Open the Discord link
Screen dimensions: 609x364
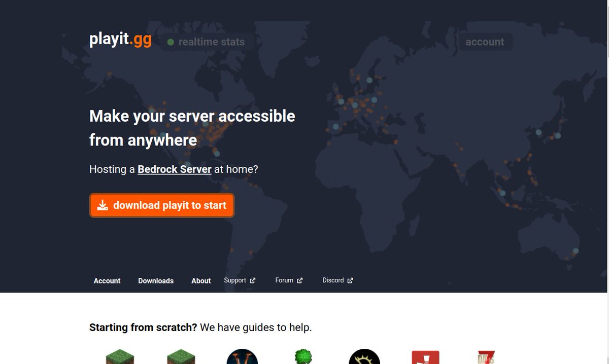(337, 280)
